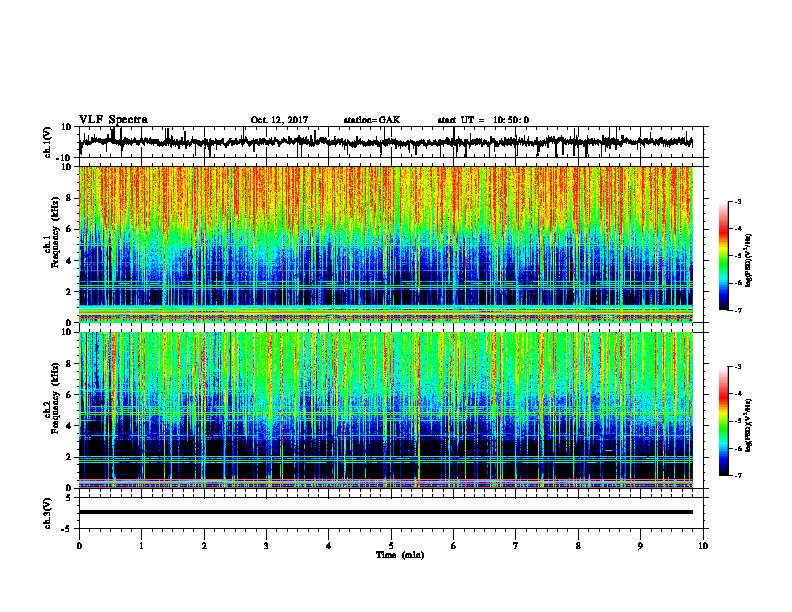
Task: Pick the ch.2 spectrogram color scale bar
Action: click(x=723, y=421)
